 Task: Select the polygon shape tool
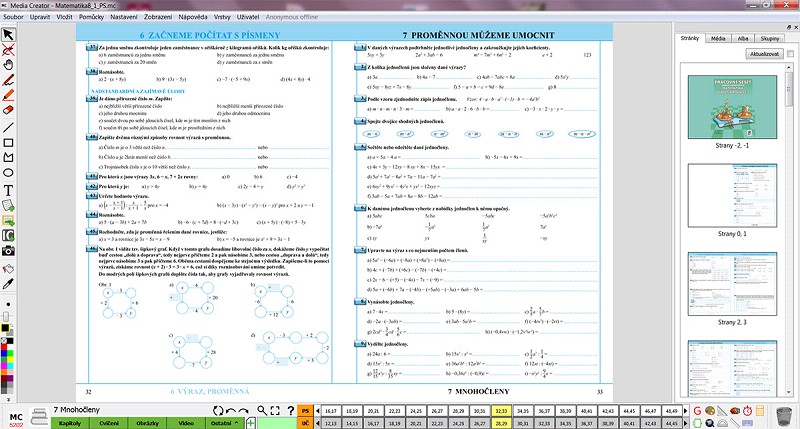8,158
